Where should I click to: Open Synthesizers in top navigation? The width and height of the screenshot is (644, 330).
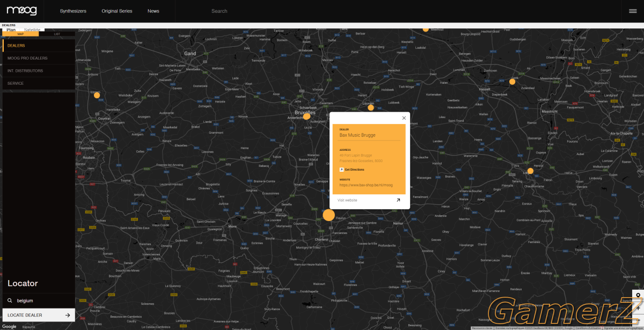(x=73, y=11)
